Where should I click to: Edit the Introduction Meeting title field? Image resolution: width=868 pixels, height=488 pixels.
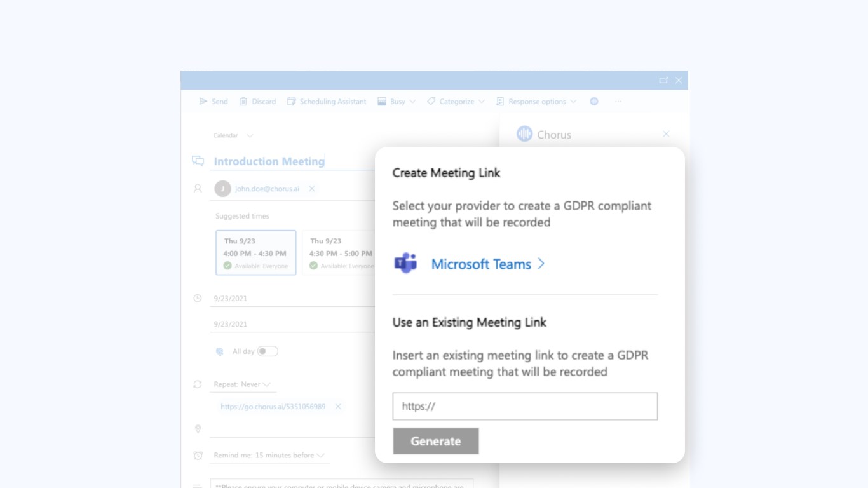coord(292,161)
